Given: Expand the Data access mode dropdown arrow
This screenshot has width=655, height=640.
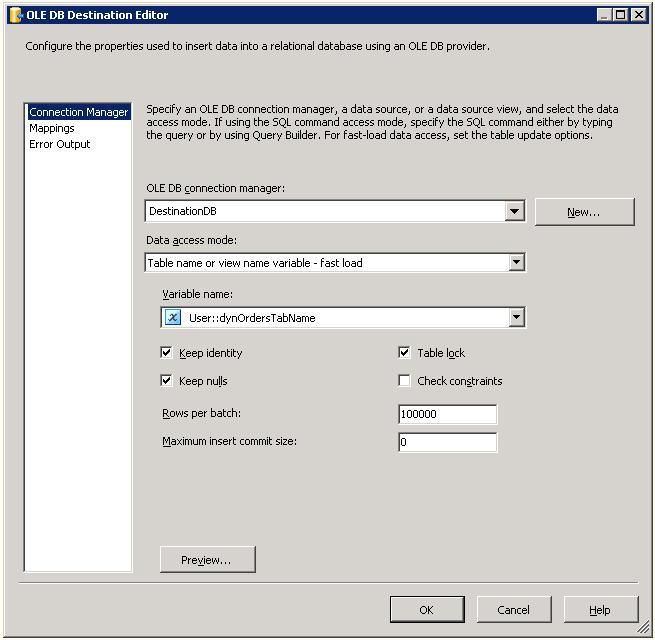Looking at the screenshot, I should point(516,262).
